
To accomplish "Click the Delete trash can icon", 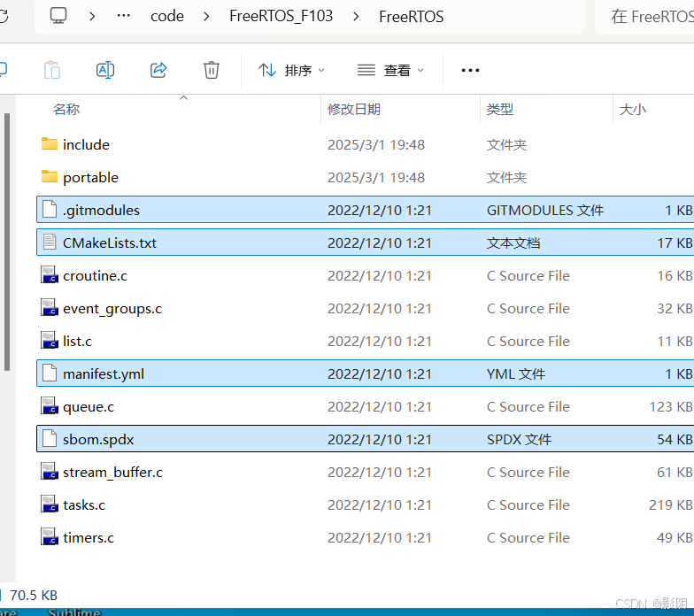I will (211, 70).
